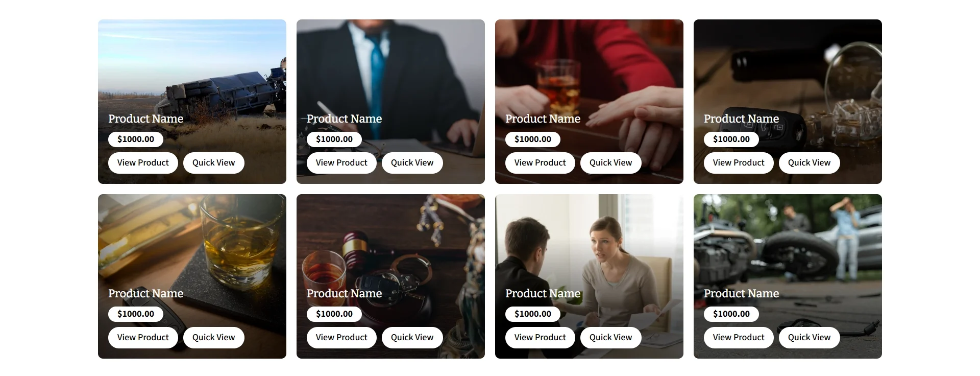View Product for the car key and ice card
This screenshot has height=376, width=980.
point(739,163)
